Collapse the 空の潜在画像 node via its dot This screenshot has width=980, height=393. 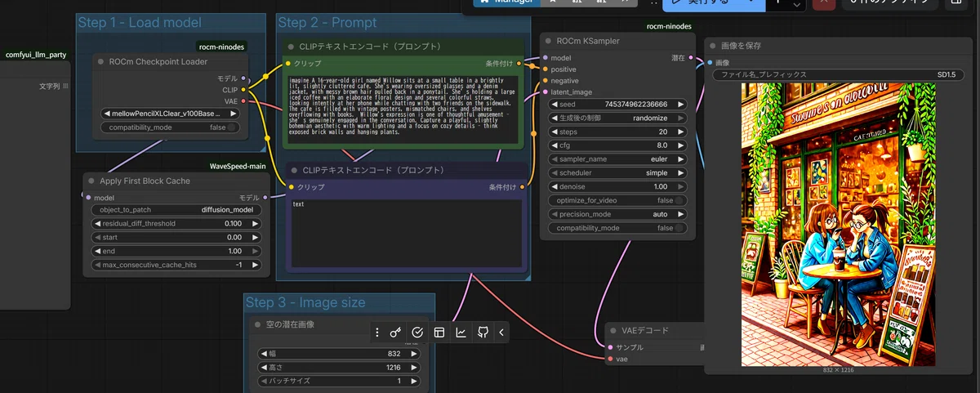pyautogui.click(x=257, y=324)
